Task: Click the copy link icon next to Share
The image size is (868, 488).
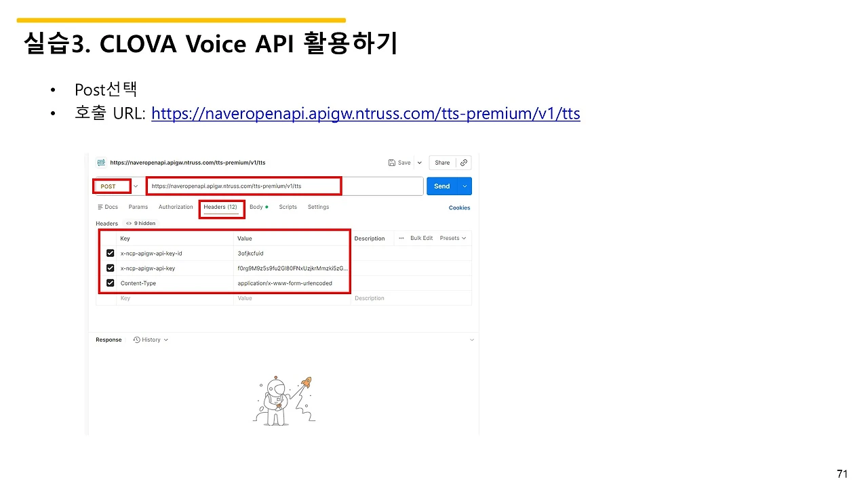Action: [x=464, y=163]
